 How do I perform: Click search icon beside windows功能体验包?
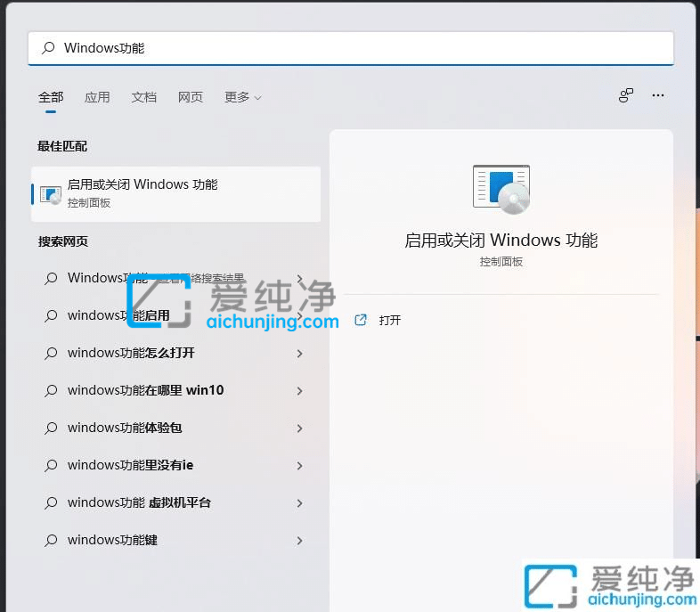coord(51,428)
